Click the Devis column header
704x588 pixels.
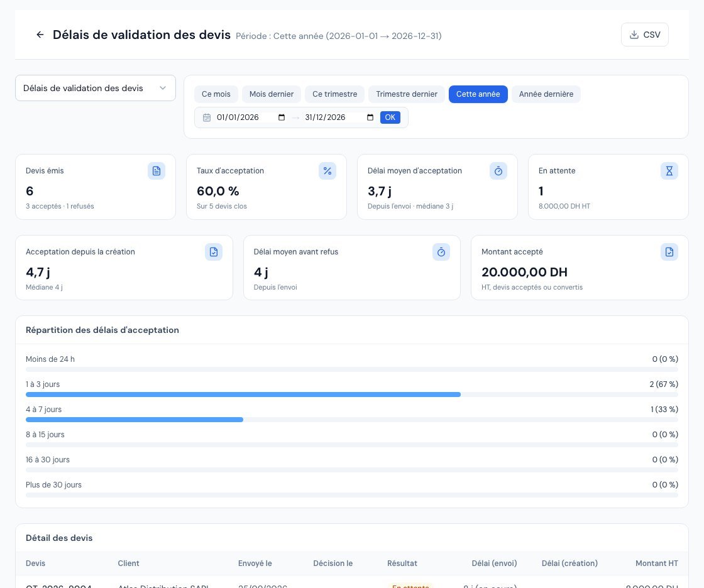(35, 563)
